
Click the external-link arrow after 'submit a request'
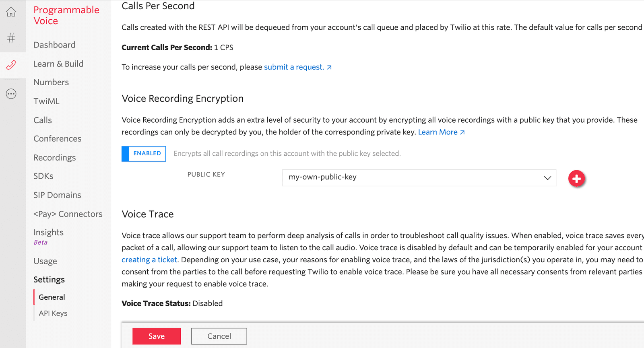pos(329,67)
